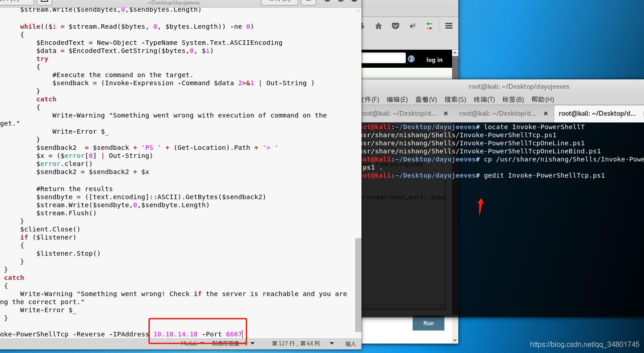Viewport: 644px width, 353px height.
Task: Click 'locate Invoke-PowerShellT' command in terminal
Action: (x=535, y=127)
